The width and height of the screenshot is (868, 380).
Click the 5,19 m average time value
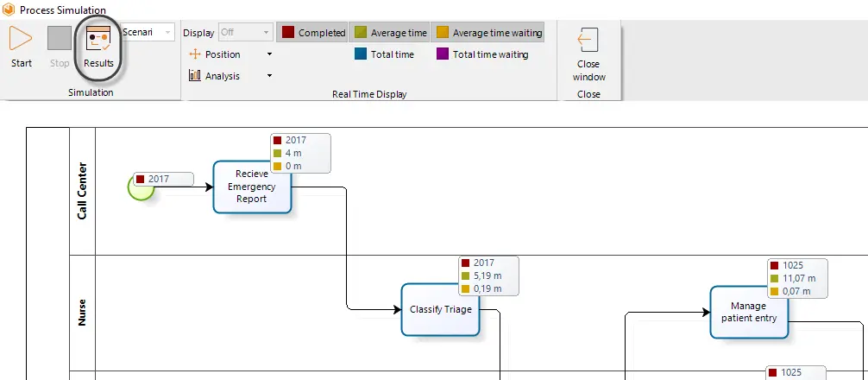click(487, 275)
